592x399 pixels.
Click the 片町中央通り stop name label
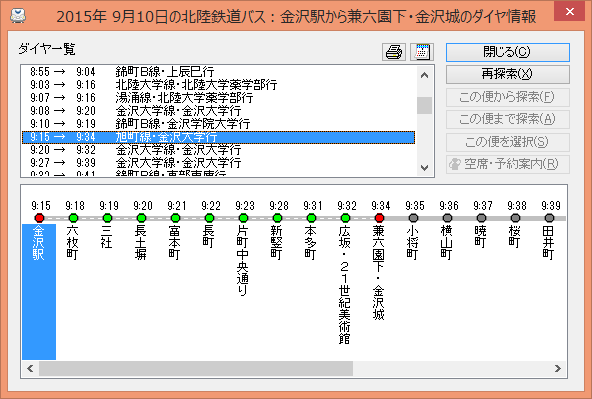tap(242, 260)
